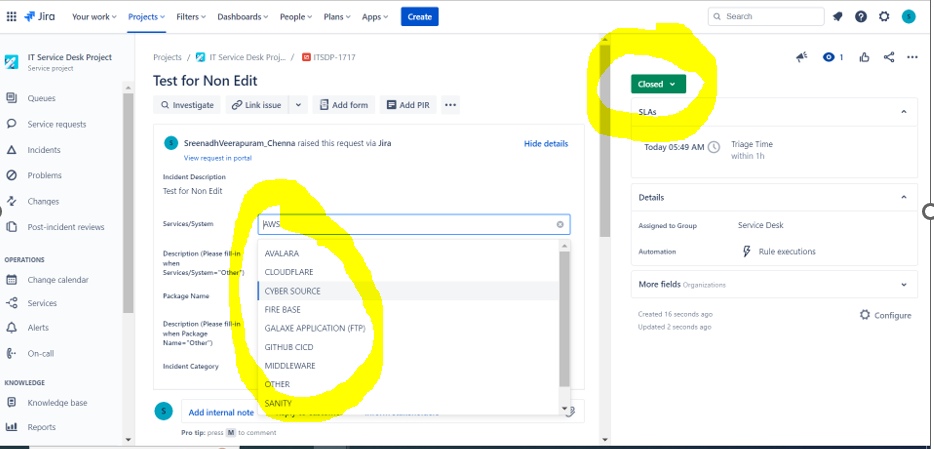Open Change calendar in the sidebar
Image resolution: width=934 pixels, height=449 pixels.
58,280
